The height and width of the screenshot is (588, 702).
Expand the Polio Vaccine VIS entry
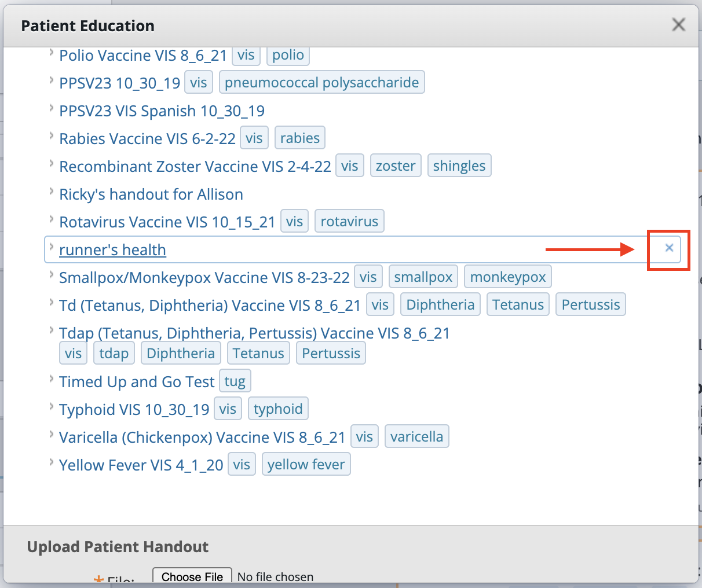click(x=52, y=53)
